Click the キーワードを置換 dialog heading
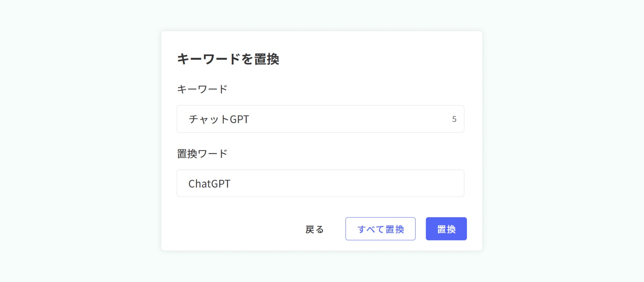The width and height of the screenshot is (644, 282). coord(228,59)
